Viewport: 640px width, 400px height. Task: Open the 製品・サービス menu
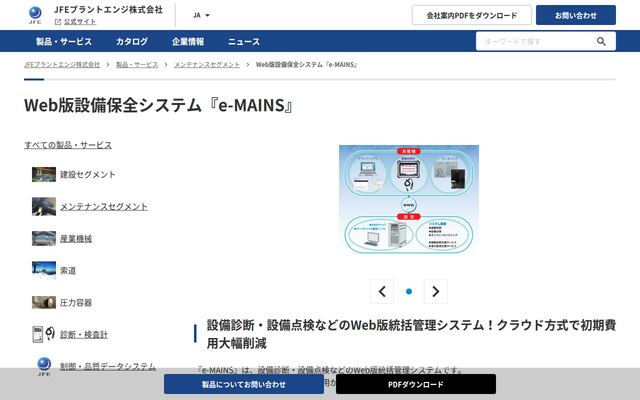pyautogui.click(x=64, y=41)
